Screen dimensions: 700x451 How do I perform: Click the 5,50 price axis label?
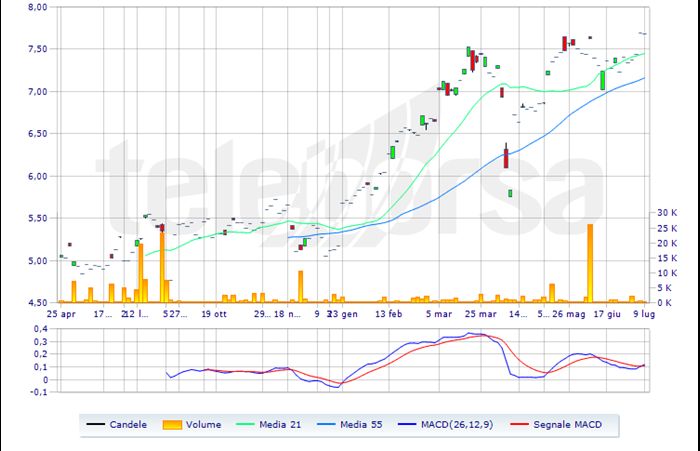pyautogui.click(x=38, y=218)
